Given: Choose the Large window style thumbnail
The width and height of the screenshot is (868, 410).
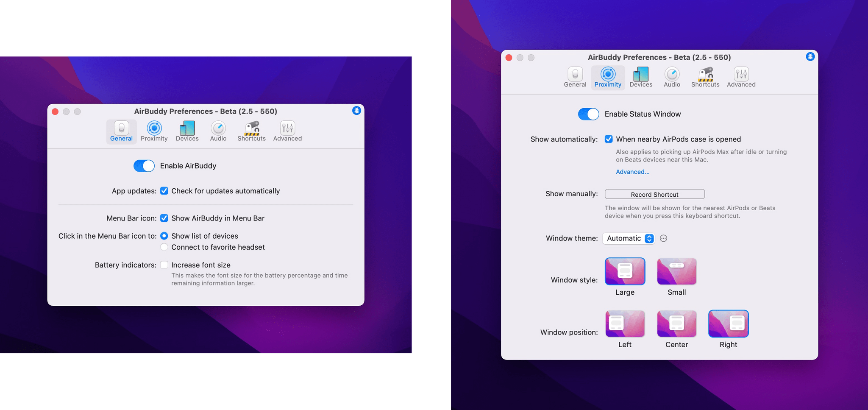Looking at the screenshot, I should pos(625,271).
